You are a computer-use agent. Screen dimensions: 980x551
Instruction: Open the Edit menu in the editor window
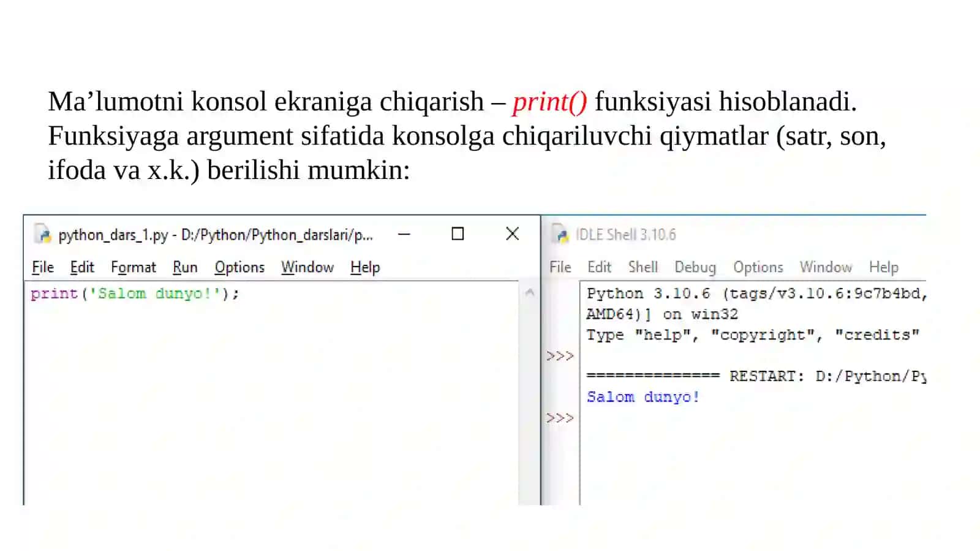pos(82,267)
